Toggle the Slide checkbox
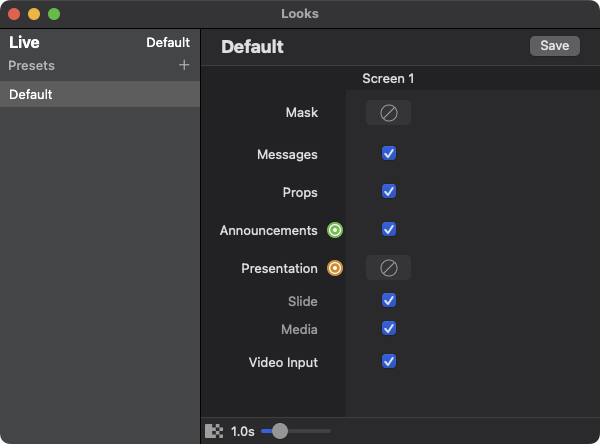This screenshot has height=444, width=600. click(x=389, y=300)
